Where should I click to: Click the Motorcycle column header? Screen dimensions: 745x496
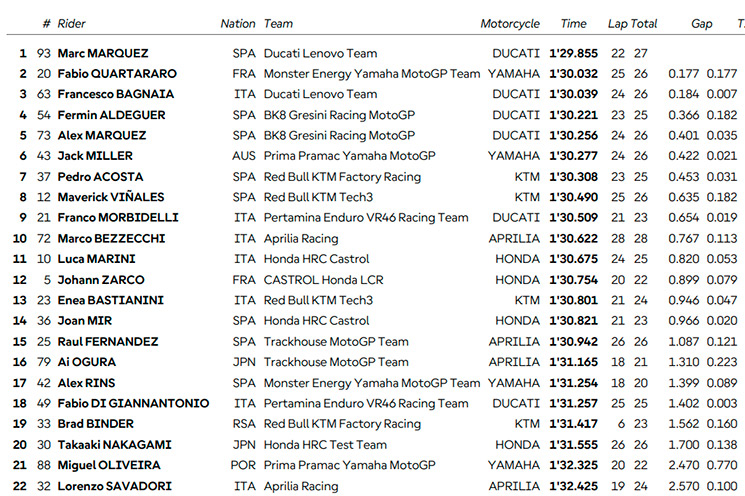click(x=510, y=24)
